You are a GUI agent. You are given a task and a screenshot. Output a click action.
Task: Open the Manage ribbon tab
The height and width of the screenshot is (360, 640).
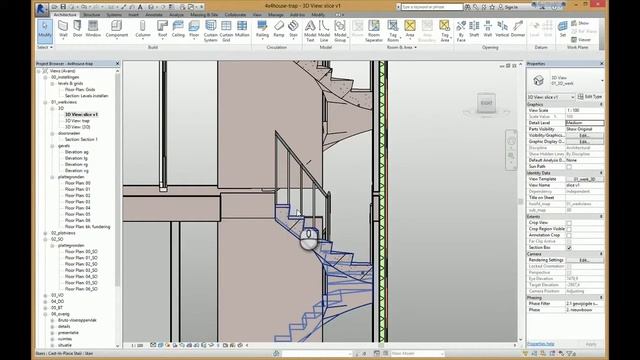point(276,15)
